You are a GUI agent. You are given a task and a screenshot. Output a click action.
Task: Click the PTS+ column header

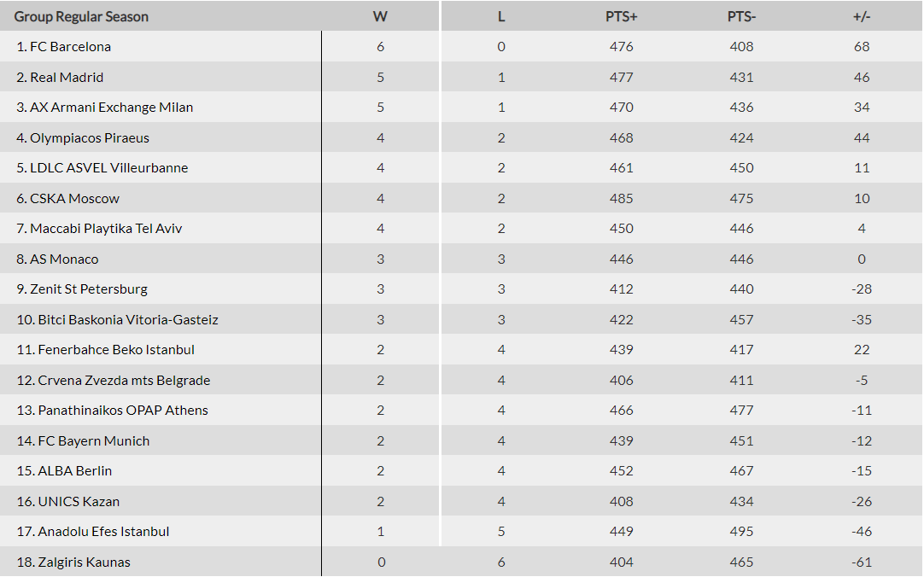click(x=621, y=16)
